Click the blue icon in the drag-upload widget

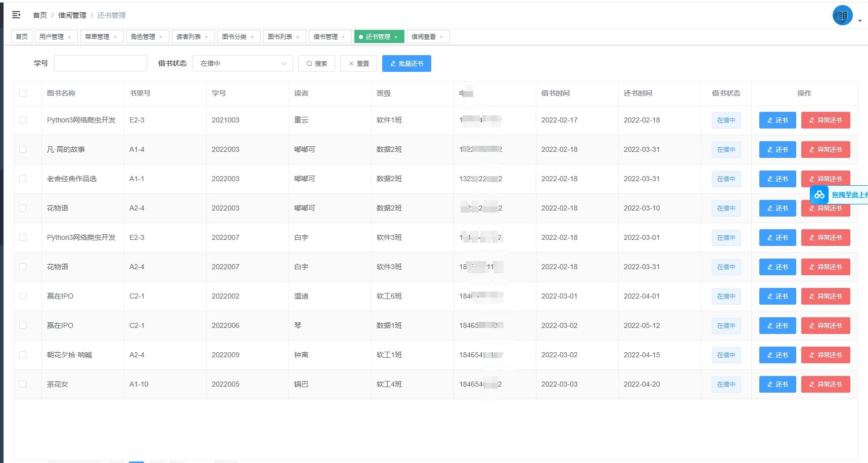819,195
